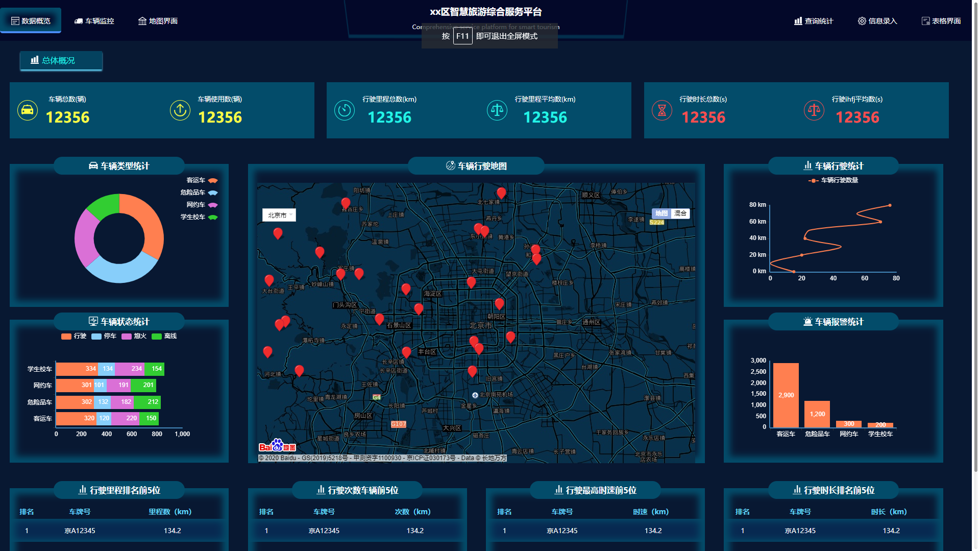Toggle 行驶 legend in vehicle status chart
Image resolution: width=980 pixels, height=551 pixels.
[73, 336]
